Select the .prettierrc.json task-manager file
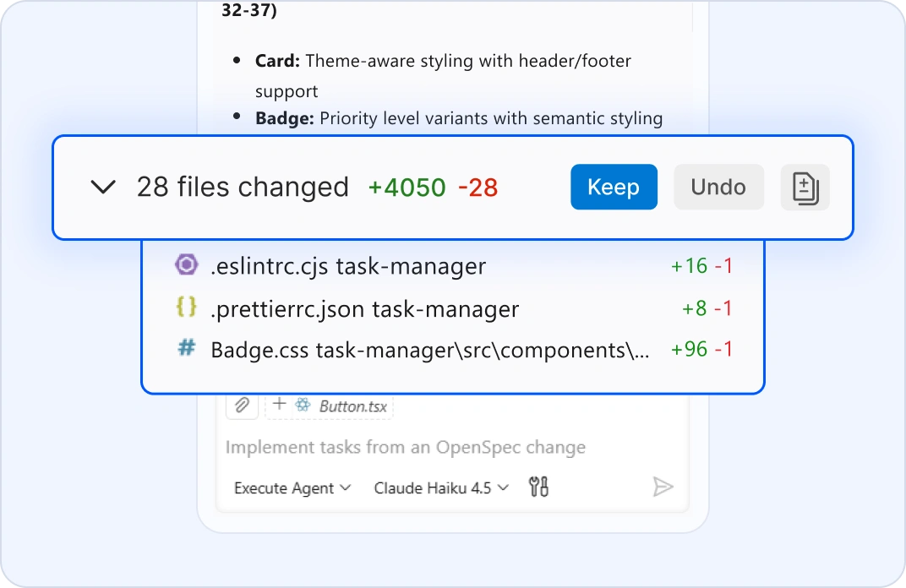 click(364, 309)
